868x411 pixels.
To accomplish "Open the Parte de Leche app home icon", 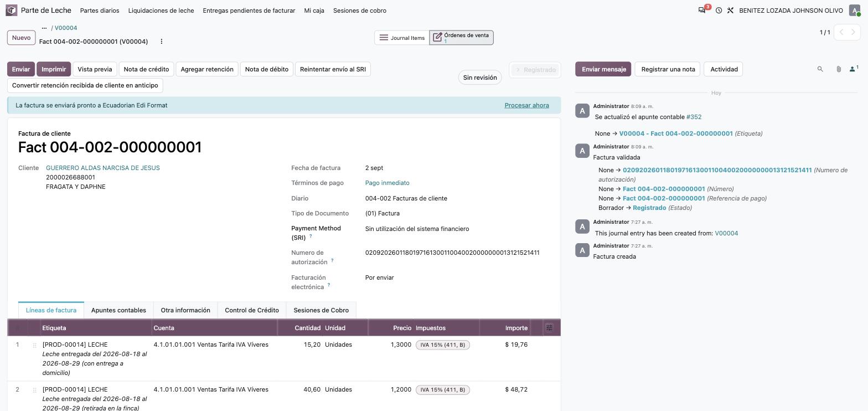I will (12, 11).
